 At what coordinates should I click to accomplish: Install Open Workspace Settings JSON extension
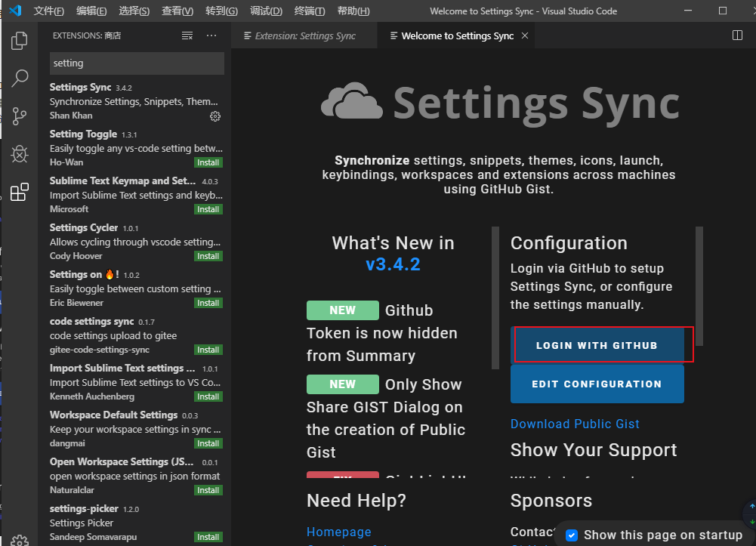(x=208, y=489)
